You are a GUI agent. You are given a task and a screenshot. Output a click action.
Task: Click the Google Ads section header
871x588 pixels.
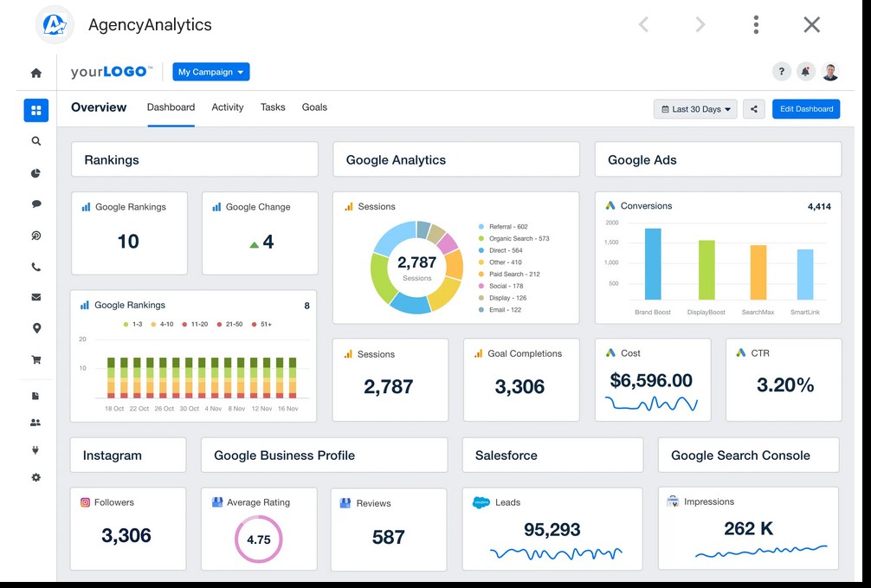pos(719,159)
